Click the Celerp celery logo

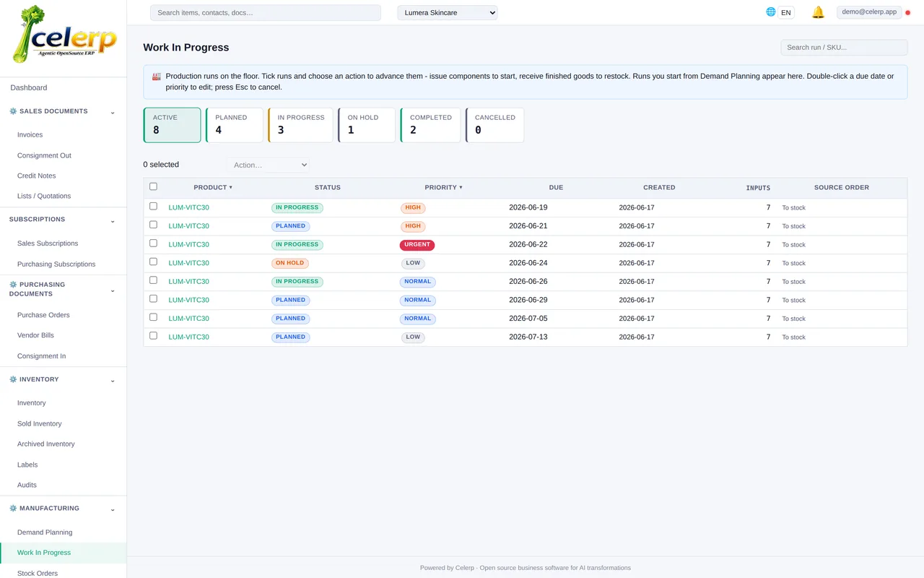click(64, 35)
